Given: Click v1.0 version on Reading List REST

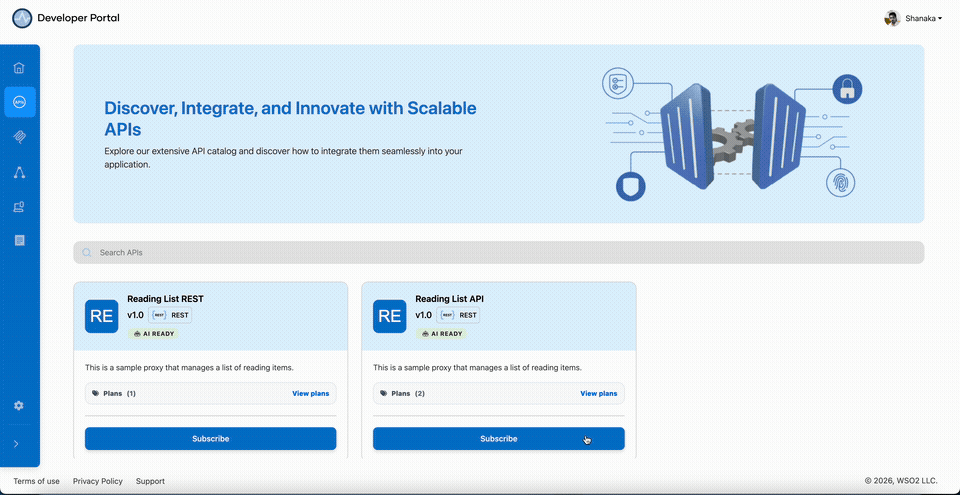Looking at the screenshot, I should tap(135, 316).
